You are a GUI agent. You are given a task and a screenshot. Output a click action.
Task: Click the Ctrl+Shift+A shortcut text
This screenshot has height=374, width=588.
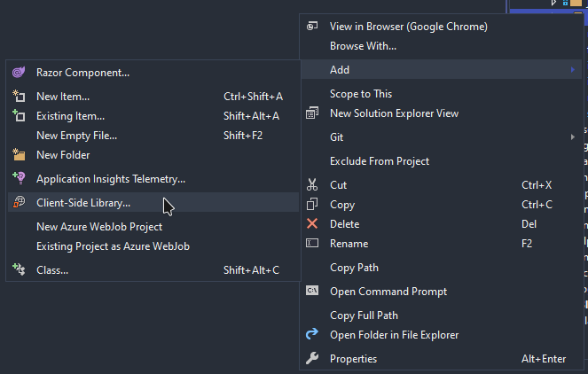click(253, 97)
